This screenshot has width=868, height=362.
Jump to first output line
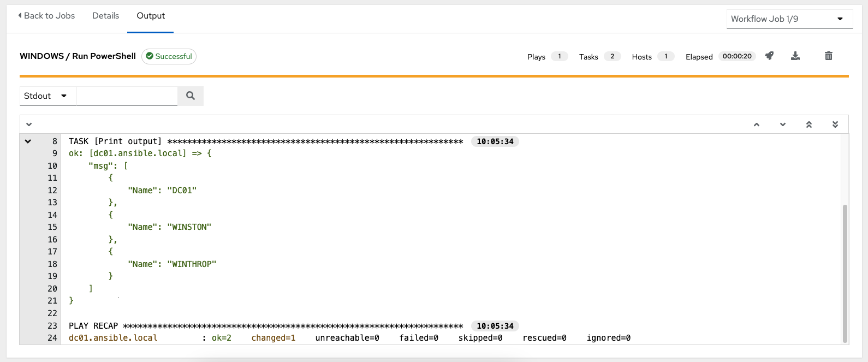point(808,124)
